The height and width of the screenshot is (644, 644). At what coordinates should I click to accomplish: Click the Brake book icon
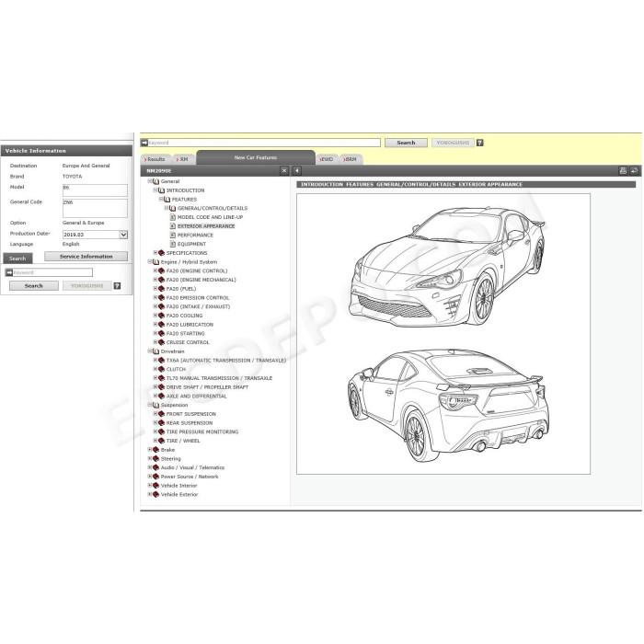(x=155, y=450)
